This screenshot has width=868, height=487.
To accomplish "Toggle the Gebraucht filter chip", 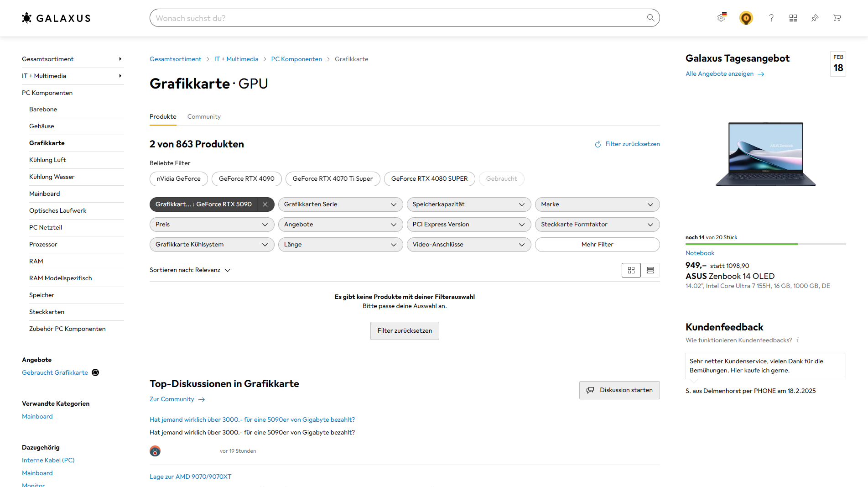I will click(x=502, y=179).
